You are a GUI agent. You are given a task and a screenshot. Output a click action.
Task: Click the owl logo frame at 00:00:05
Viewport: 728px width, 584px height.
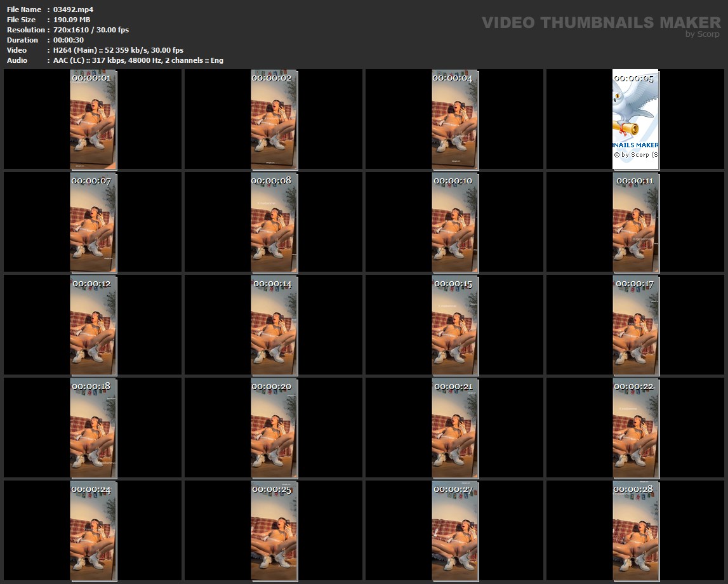point(635,121)
